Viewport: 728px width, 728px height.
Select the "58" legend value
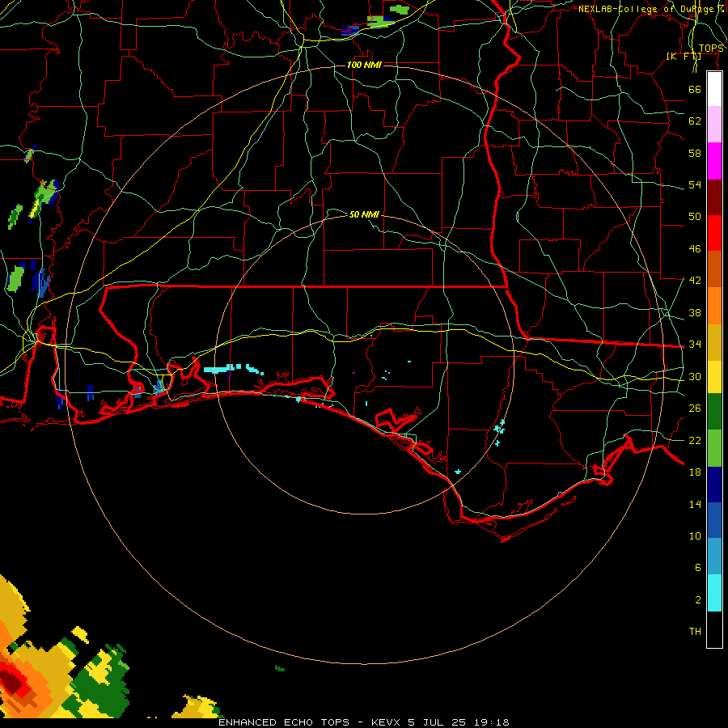(695, 153)
